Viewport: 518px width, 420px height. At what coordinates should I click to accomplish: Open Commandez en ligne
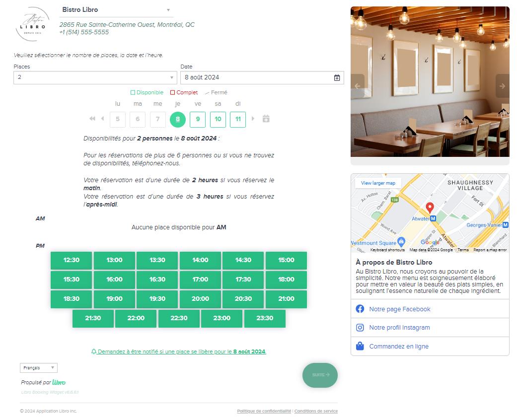[398, 347]
